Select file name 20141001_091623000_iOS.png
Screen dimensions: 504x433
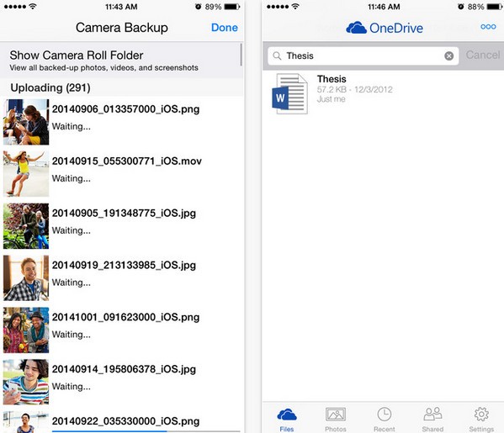125,317
